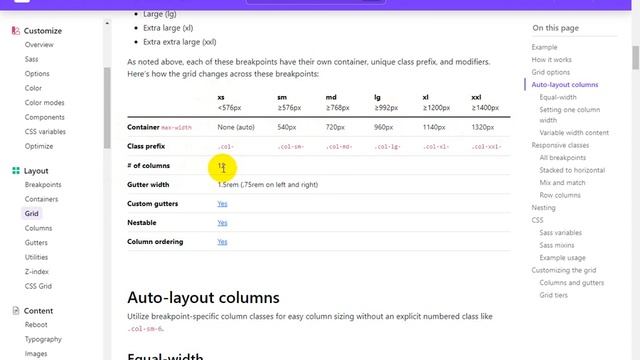Jump to Customizing the grid section
640x360 pixels.
click(564, 270)
